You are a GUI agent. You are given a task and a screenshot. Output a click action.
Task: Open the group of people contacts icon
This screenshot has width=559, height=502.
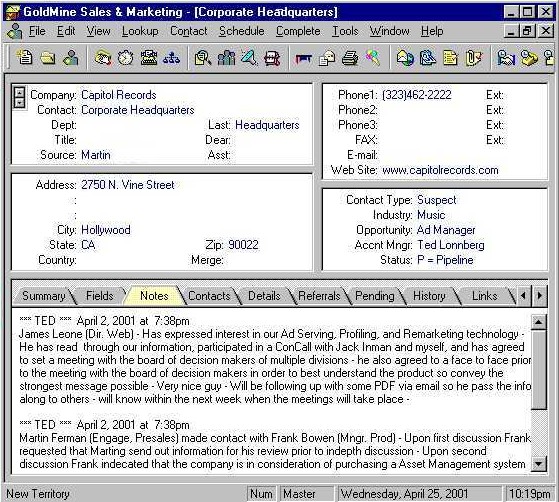(226, 57)
